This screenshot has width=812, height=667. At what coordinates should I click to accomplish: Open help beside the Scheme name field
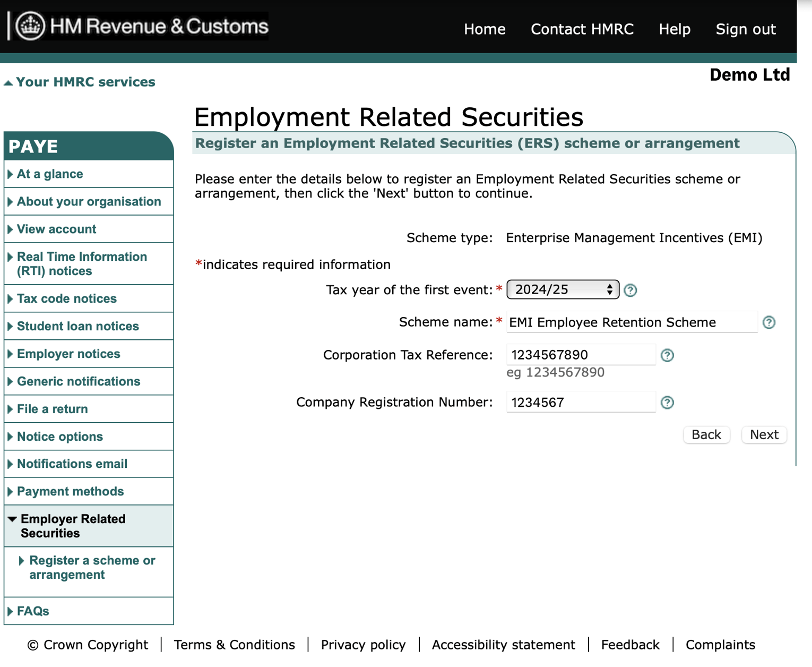769,322
